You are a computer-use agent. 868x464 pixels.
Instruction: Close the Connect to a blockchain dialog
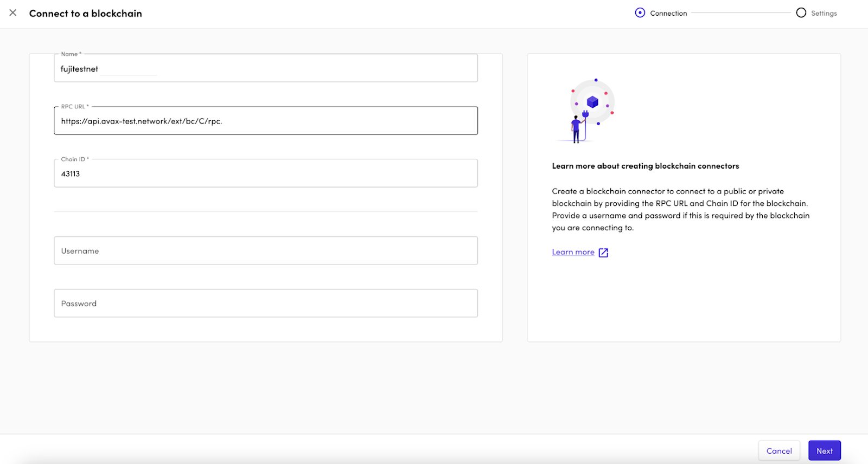click(x=13, y=12)
